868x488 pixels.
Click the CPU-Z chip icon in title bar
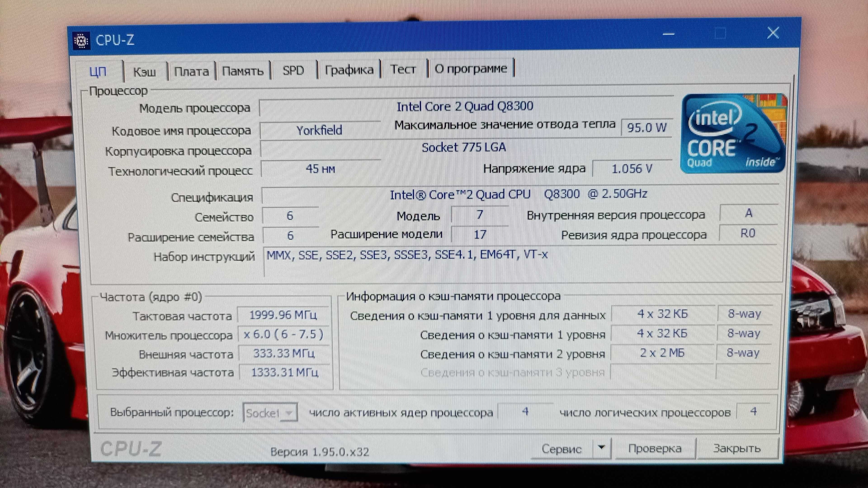click(81, 41)
